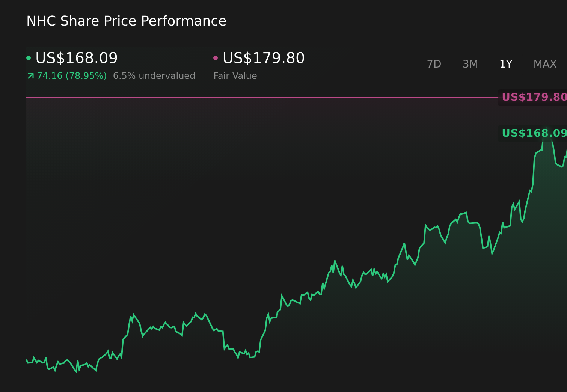
Task: Click the green 74.16 (78.95%) gain text
Action: tap(72, 76)
